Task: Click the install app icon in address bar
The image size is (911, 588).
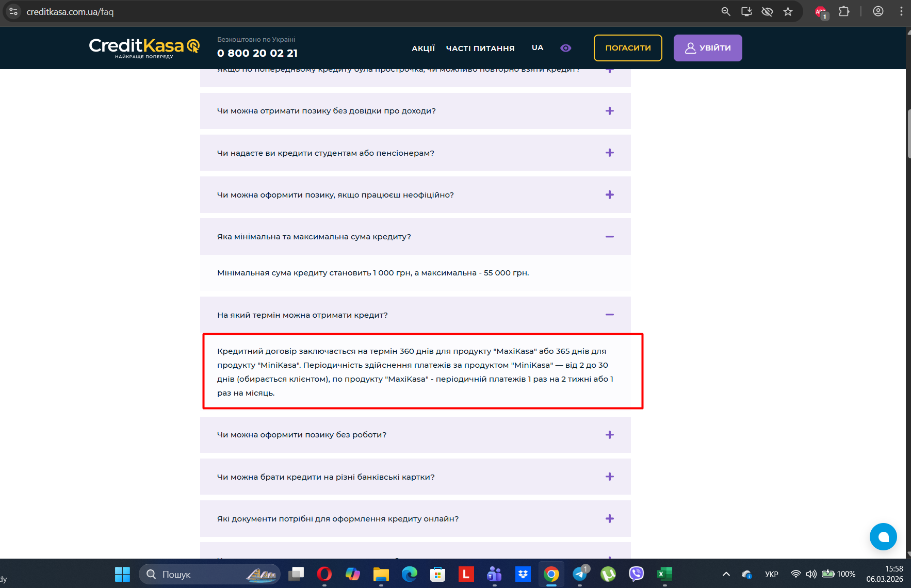Action: pos(746,11)
